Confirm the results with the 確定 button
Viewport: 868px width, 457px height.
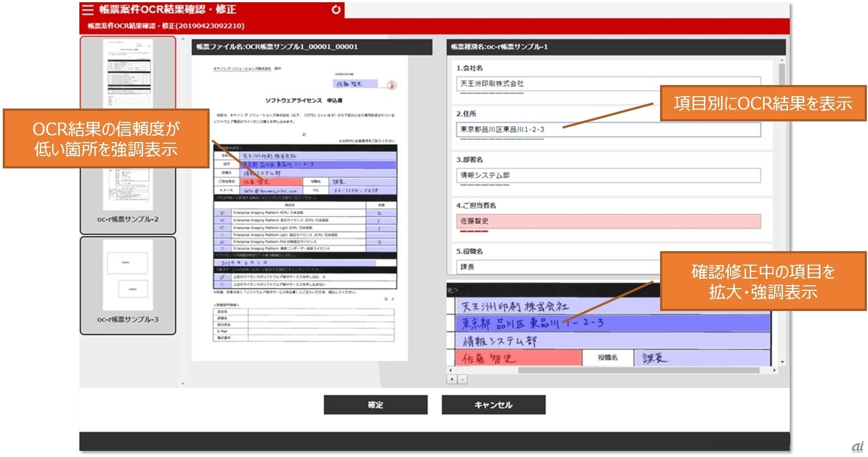click(376, 405)
